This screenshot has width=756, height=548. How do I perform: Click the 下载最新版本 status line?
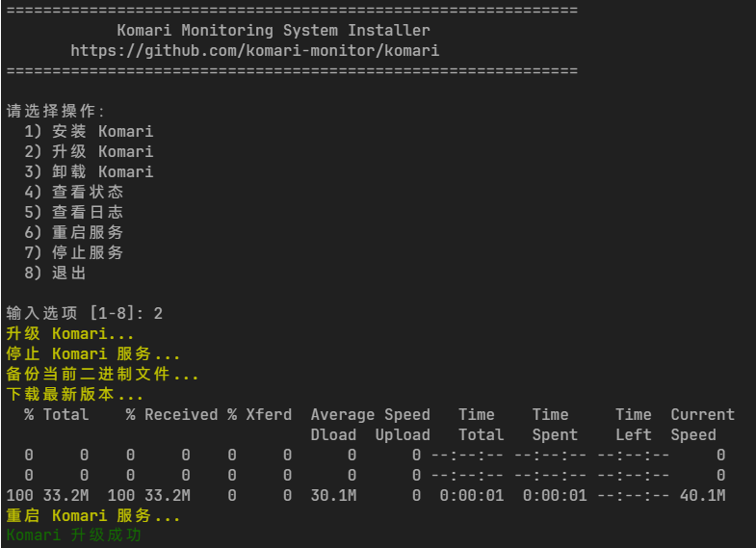(x=75, y=395)
